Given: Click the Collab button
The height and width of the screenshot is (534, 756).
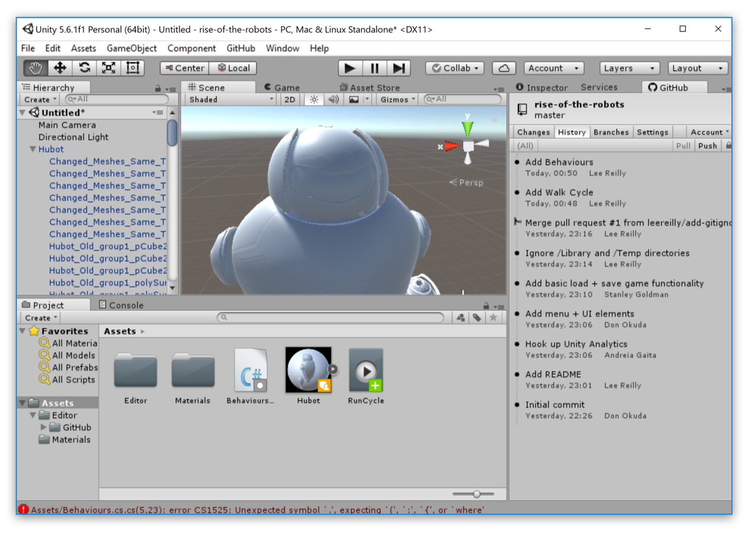Looking at the screenshot, I should click(x=454, y=68).
